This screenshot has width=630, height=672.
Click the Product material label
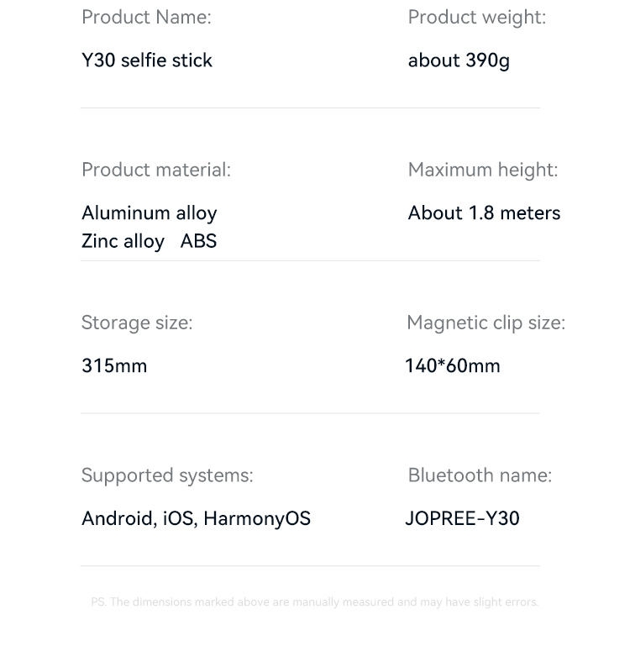156,171
